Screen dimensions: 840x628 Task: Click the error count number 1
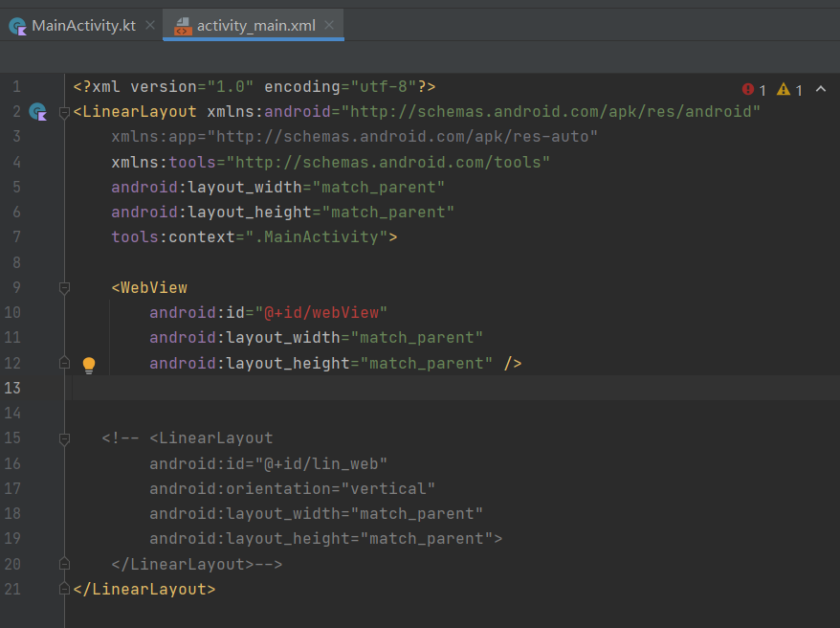tap(763, 90)
